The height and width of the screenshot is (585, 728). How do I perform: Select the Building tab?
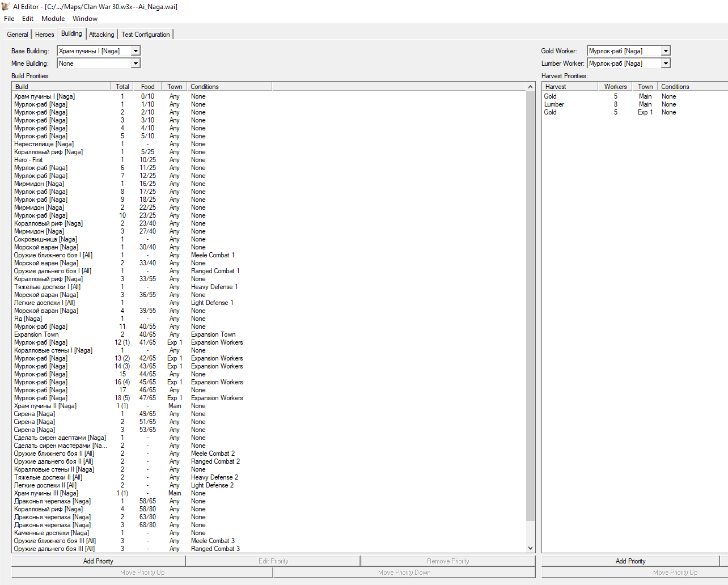71,33
